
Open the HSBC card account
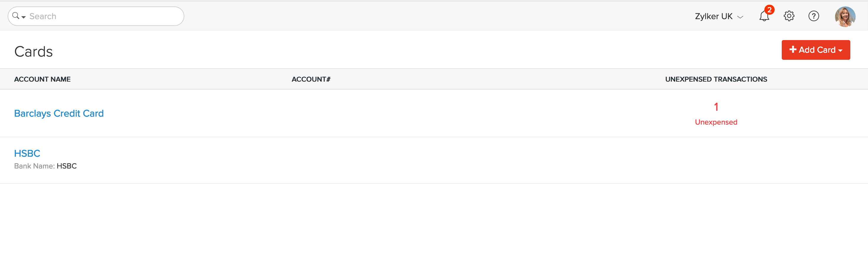tap(27, 153)
